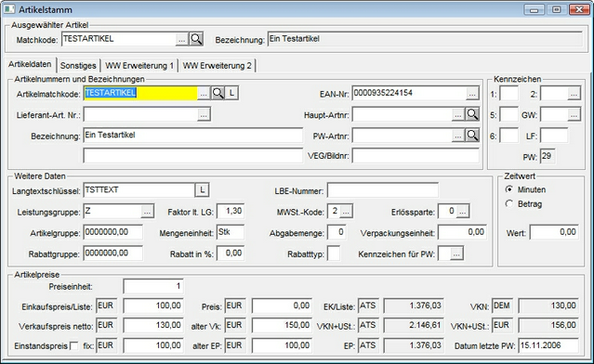
Task: Open the ellipsis lookup for Leistungsgruppe
Action: pos(148,212)
